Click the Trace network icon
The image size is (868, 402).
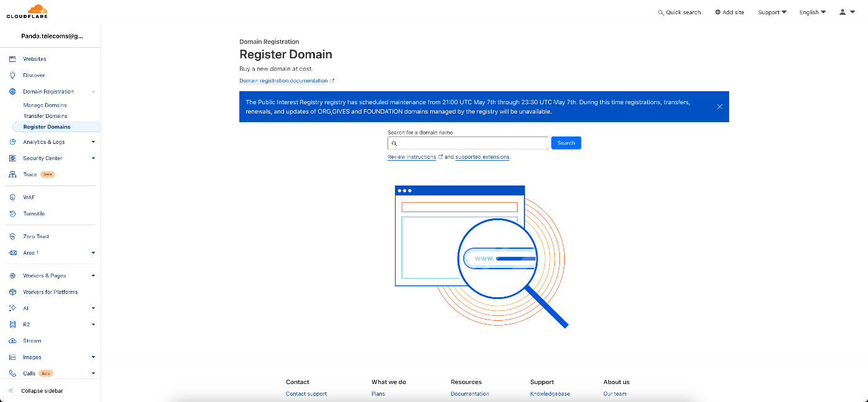point(12,174)
